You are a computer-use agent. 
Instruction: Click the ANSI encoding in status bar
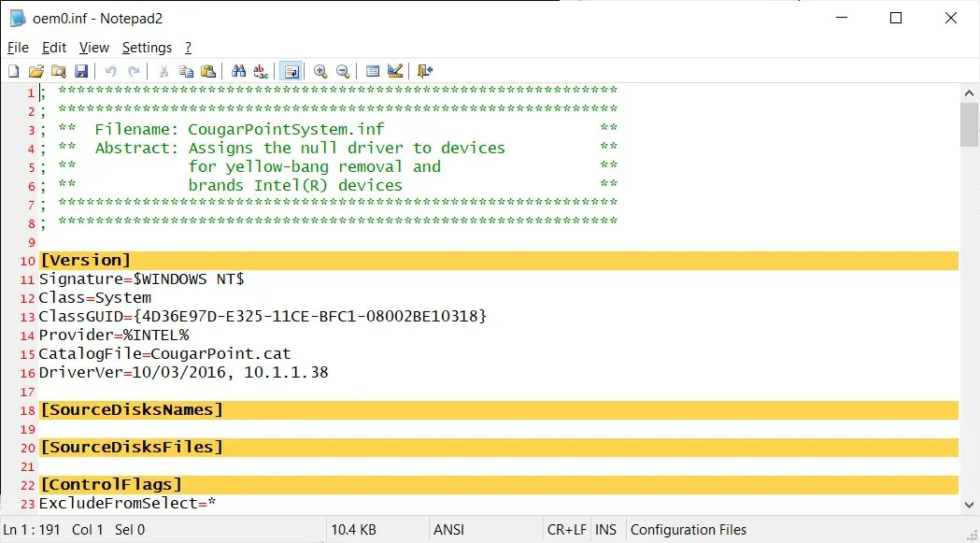click(x=449, y=530)
